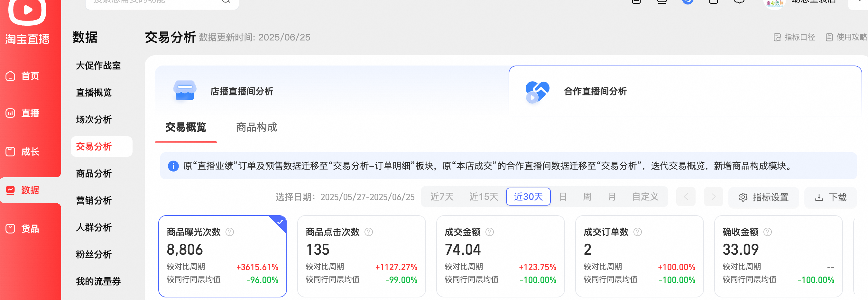Open 直播 in the red sidebar

23,113
